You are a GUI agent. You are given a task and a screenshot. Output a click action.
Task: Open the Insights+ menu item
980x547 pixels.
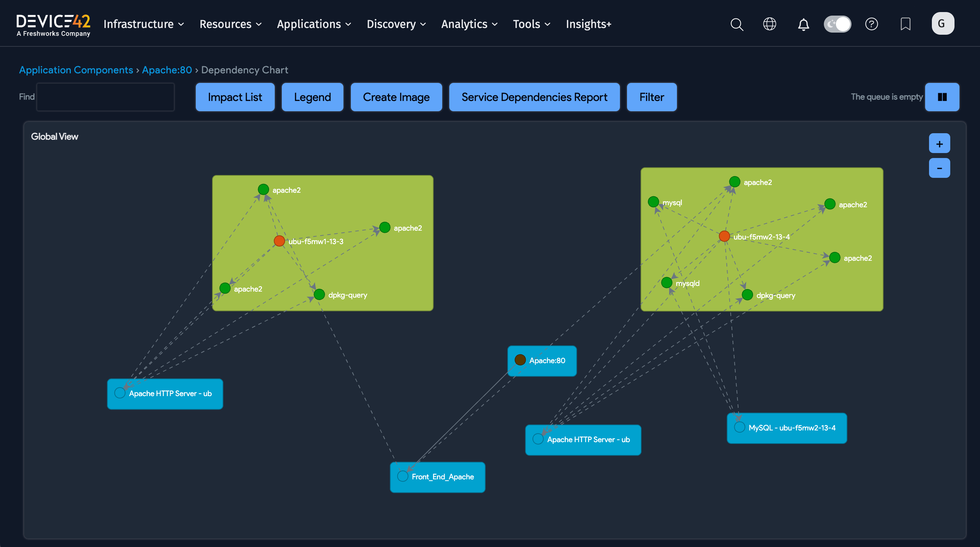(x=588, y=24)
